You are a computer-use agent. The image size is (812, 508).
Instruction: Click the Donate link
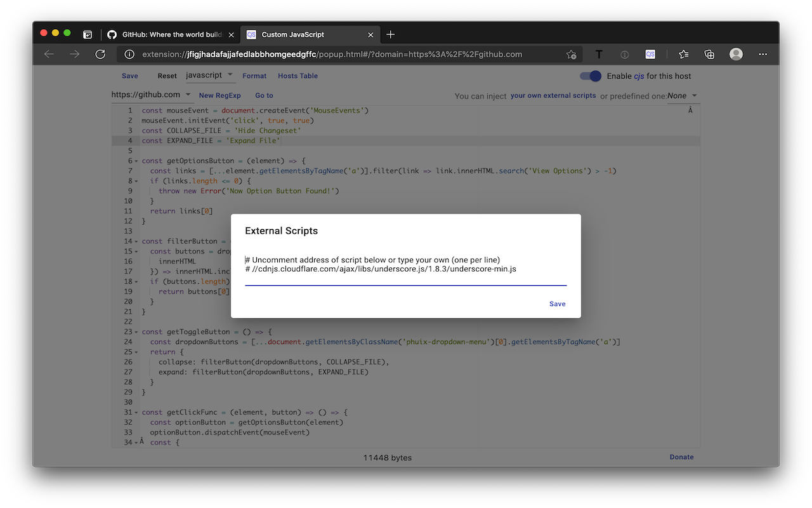point(681,457)
